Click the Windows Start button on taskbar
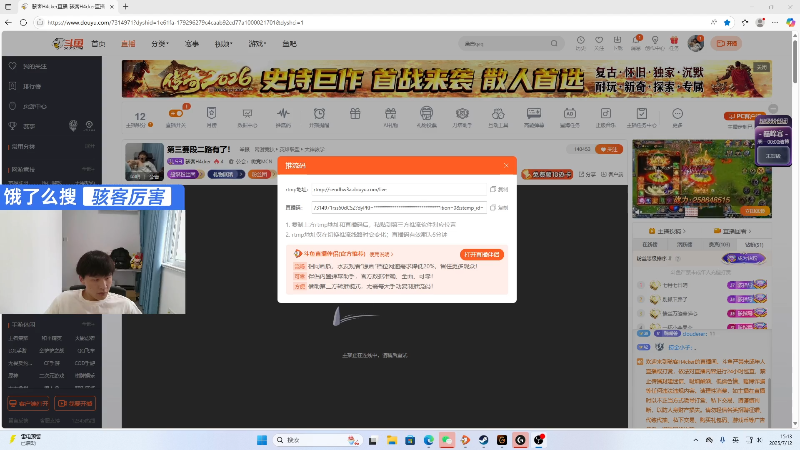The height and width of the screenshot is (450, 800). point(262,440)
